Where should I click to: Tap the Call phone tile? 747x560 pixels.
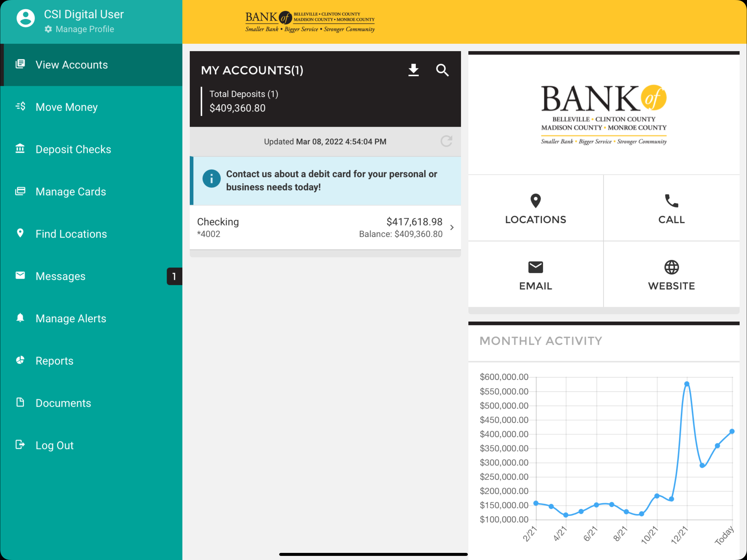point(671,208)
